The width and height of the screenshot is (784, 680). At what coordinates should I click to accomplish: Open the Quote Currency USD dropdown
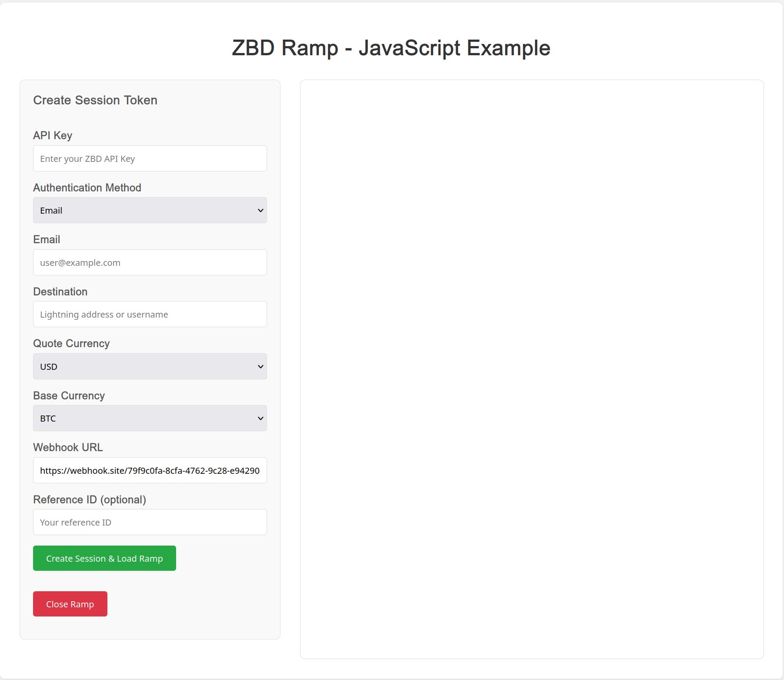point(150,366)
